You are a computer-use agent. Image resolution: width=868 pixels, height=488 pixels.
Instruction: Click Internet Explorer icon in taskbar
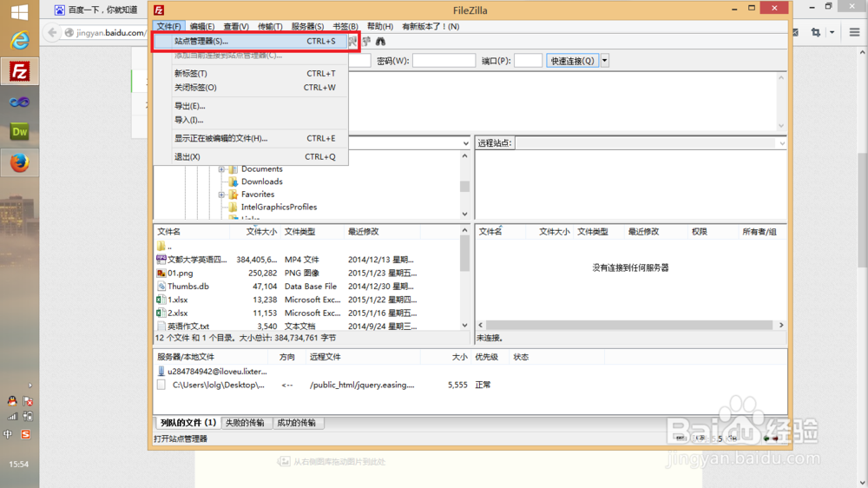coord(19,40)
